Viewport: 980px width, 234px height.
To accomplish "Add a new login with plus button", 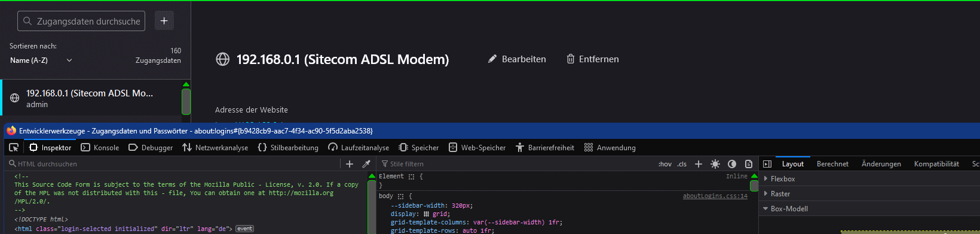I will coord(164,21).
